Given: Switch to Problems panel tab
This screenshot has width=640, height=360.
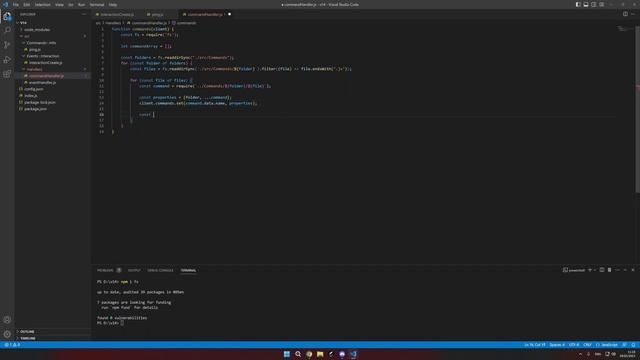Looking at the screenshot, I should tap(105, 270).
